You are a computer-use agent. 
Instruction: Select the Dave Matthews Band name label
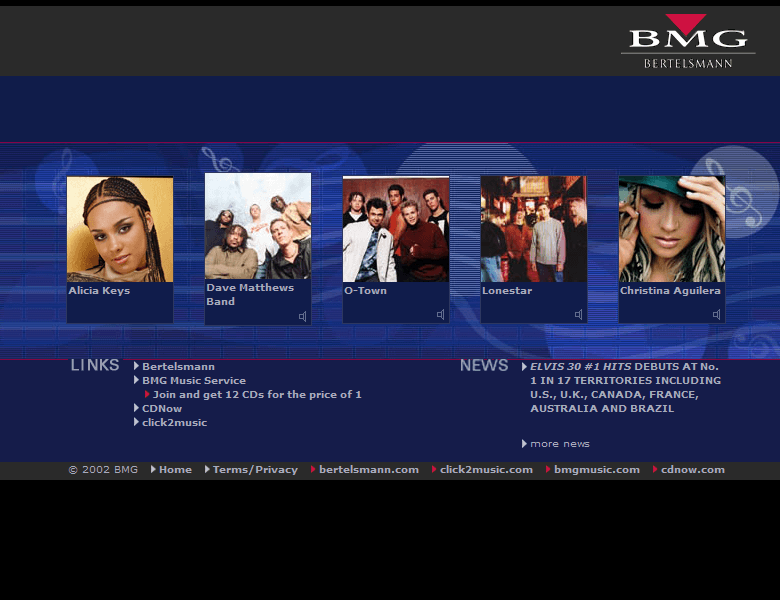pos(250,295)
